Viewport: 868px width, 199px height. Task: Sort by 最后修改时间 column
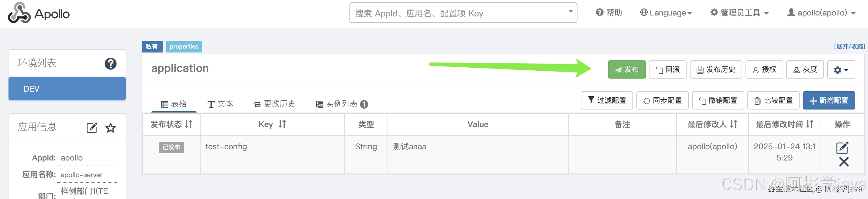810,124
